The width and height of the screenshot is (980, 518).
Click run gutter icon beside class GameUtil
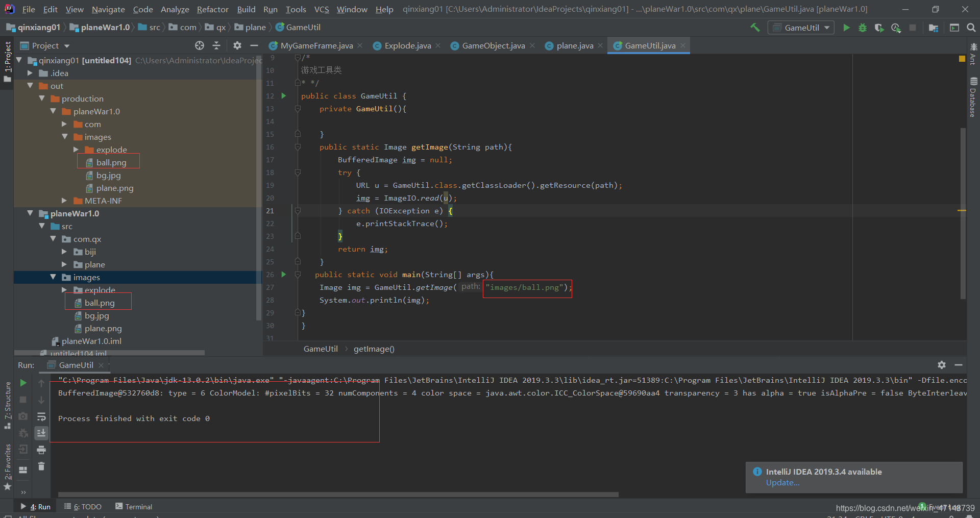pos(284,95)
